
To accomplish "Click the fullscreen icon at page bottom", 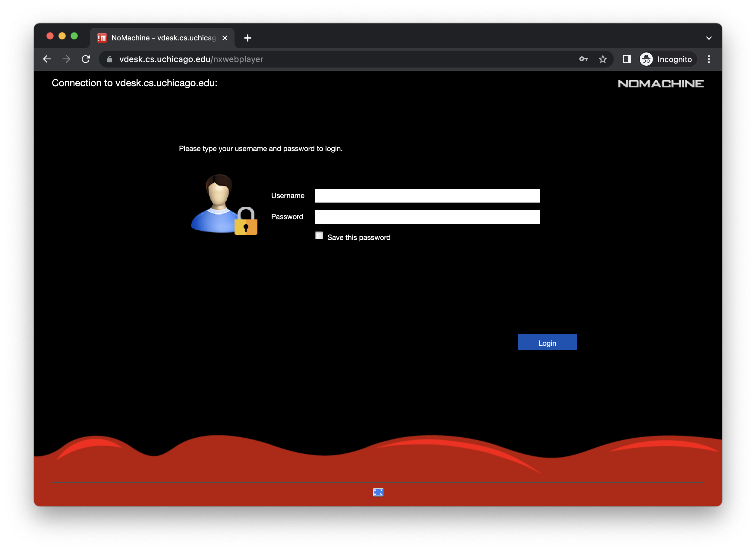I will (378, 492).
